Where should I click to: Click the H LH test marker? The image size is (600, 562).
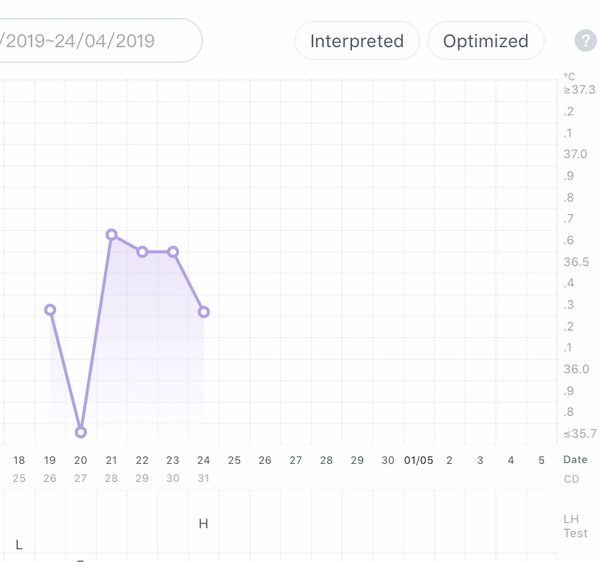click(x=204, y=524)
